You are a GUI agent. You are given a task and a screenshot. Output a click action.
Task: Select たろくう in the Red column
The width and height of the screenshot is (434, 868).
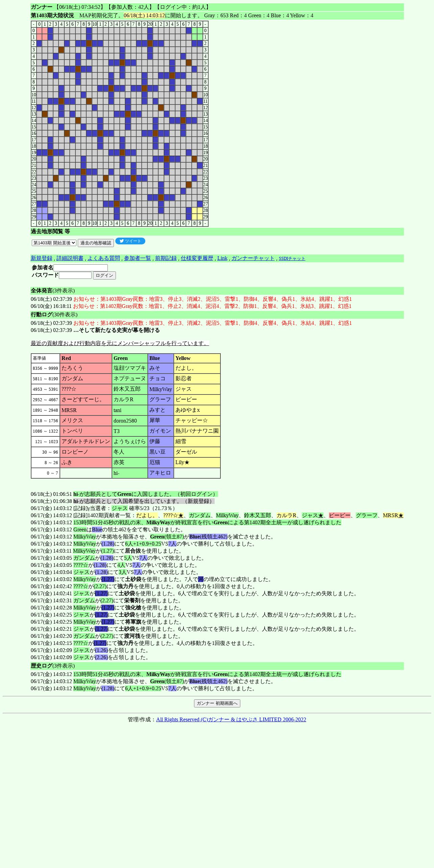[x=86, y=368]
